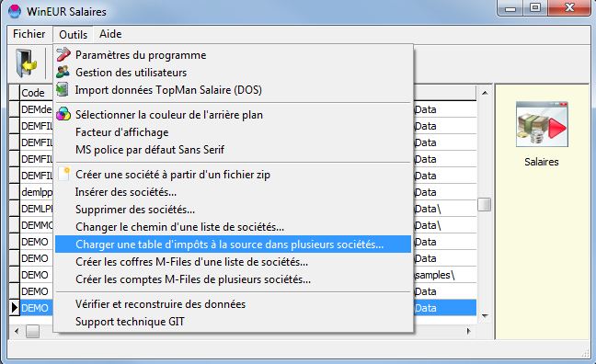Viewport: 596px width, 364px height.
Task: Click the Paramètres du programme wrench icon
Action: pos(63,54)
